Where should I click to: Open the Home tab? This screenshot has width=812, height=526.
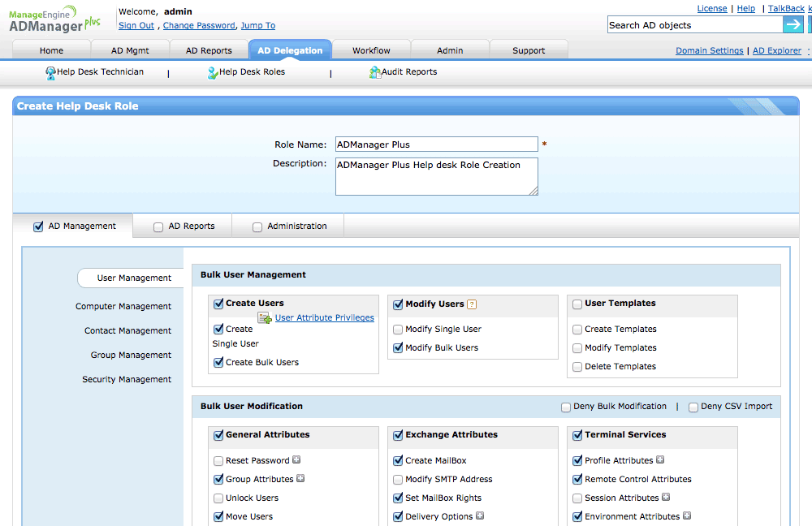51,50
